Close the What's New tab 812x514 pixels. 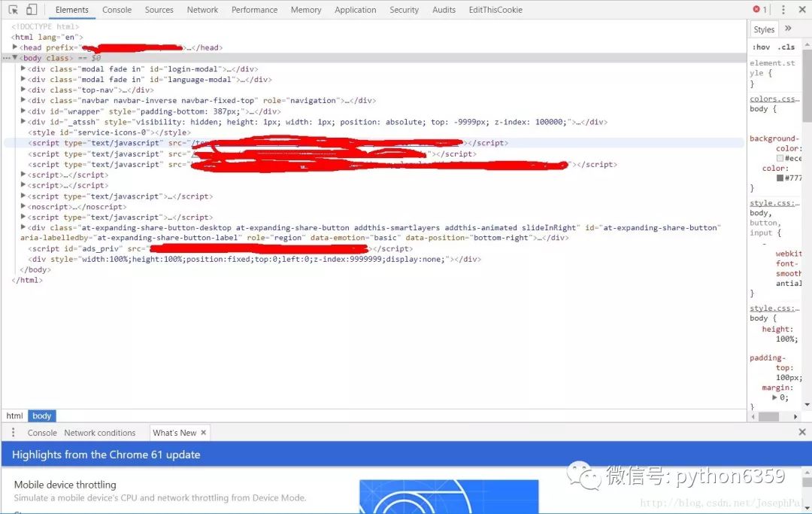204,432
